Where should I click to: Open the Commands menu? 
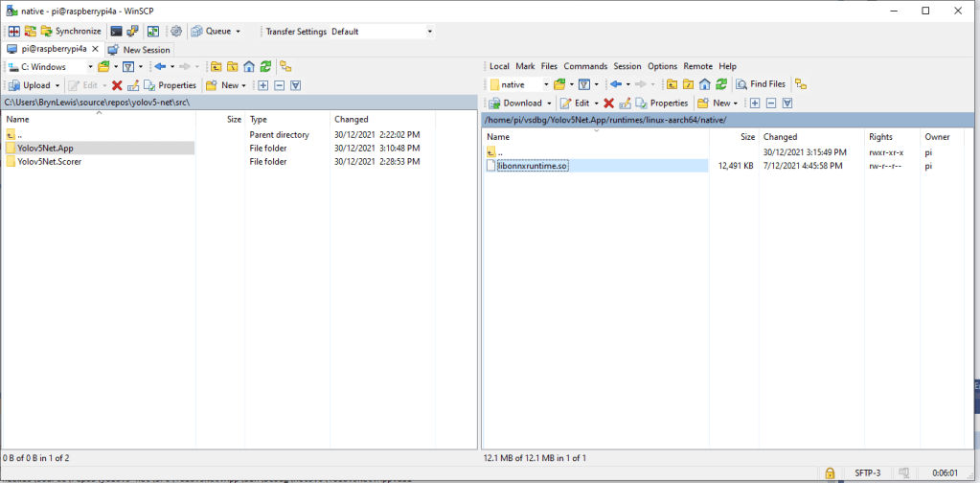point(585,66)
